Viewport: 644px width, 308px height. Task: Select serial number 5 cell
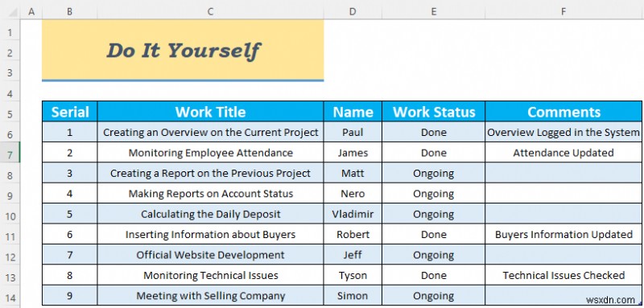pyautogui.click(x=70, y=214)
